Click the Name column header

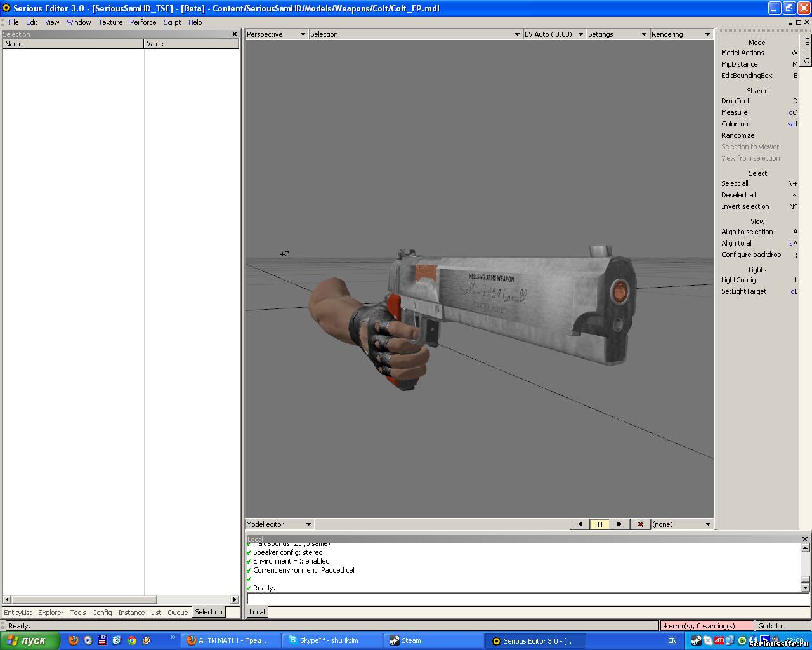tap(73, 44)
